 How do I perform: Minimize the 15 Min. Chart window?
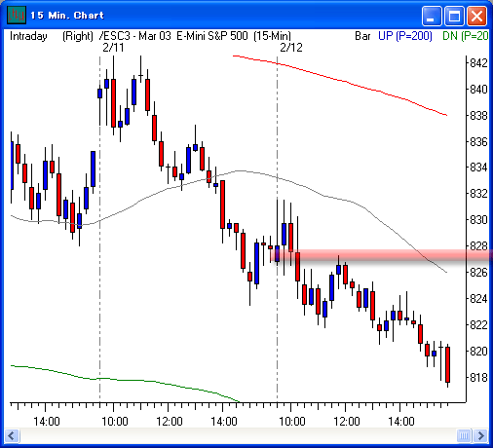point(432,16)
